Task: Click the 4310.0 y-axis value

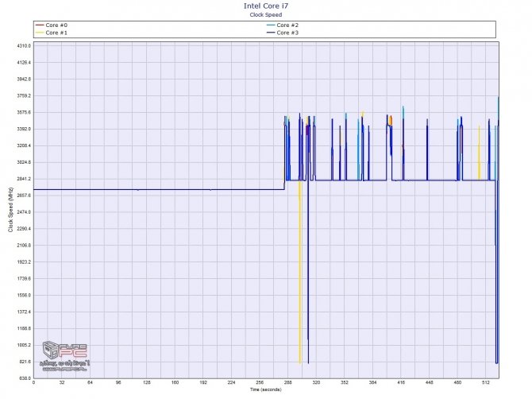Action: pos(24,46)
